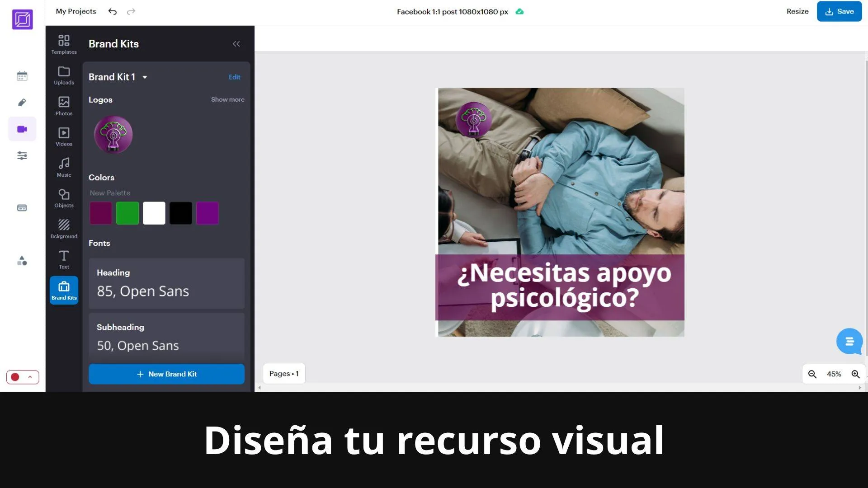Open the Background panel
Viewport: 868px width, 488px height.
64,228
